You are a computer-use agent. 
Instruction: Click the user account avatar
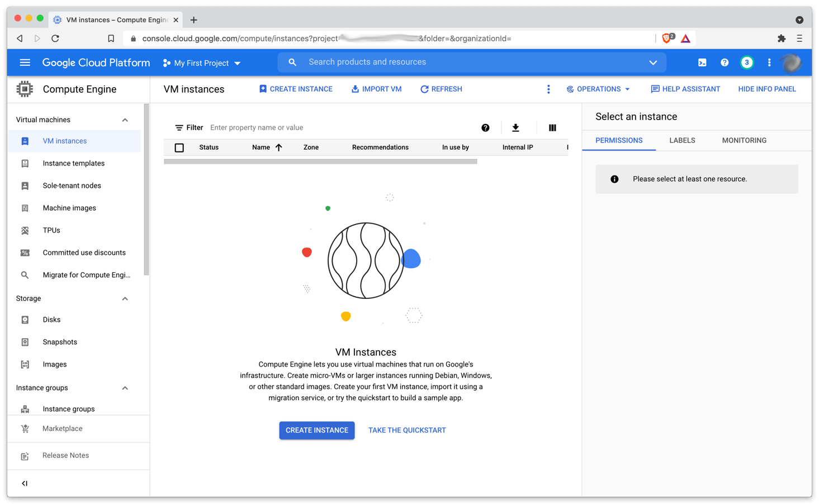coord(792,63)
